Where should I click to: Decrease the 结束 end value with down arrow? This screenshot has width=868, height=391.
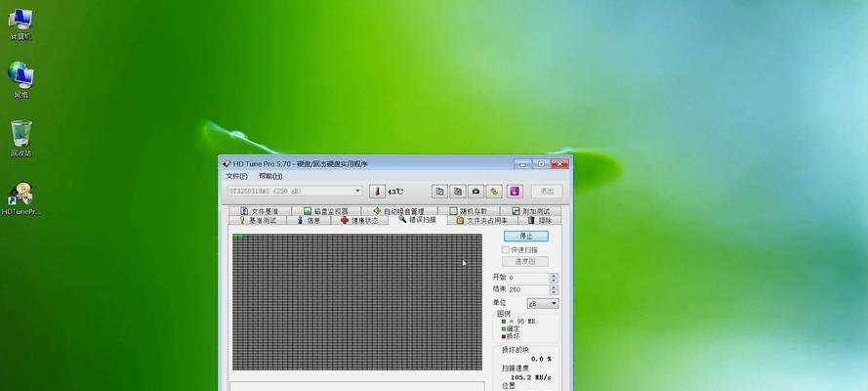554,292
